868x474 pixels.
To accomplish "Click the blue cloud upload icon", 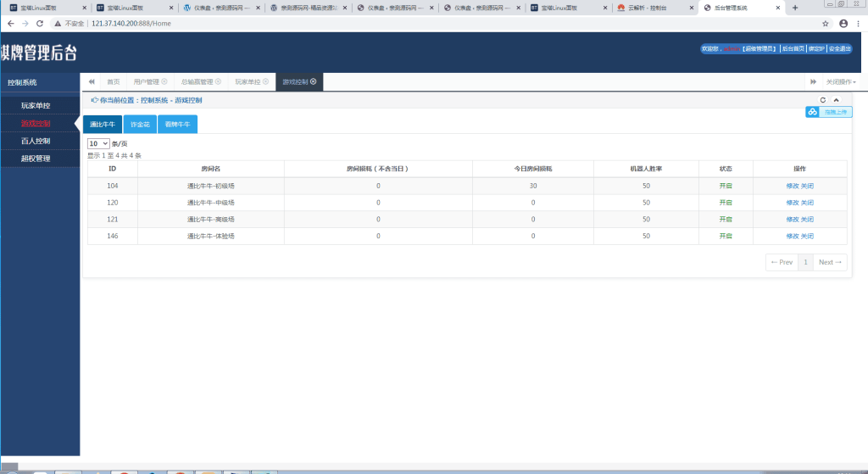I will tap(813, 112).
